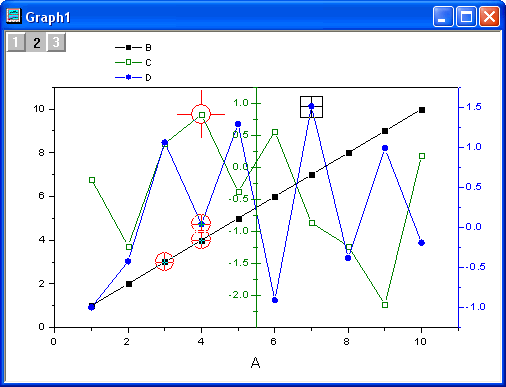The height and width of the screenshot is (387, 506).
Task: Click the green middle Y axis line
Action: (256, 207)
